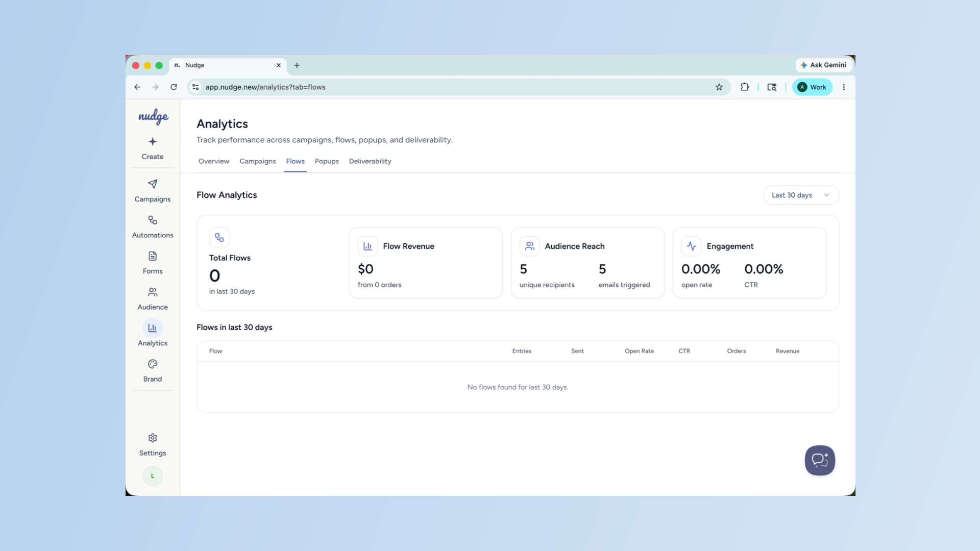The height and width of the screenshot is (551, 980).
Task: Click the browser search-tabs icon
Action: point(772,87)
